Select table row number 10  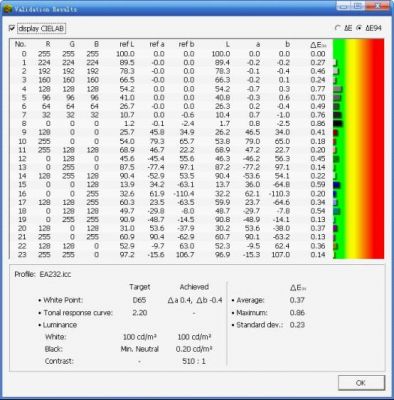point(171,141)
